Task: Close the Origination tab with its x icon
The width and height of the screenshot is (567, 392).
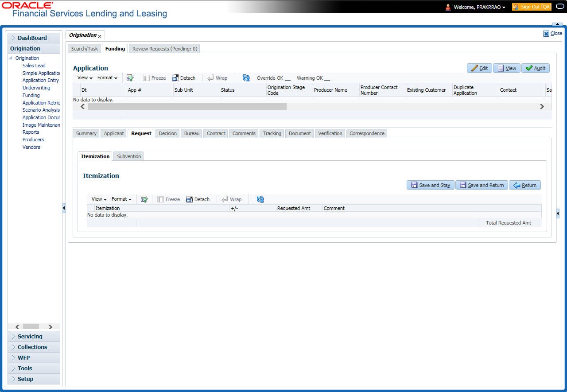Action: click(x=100, y=36)
